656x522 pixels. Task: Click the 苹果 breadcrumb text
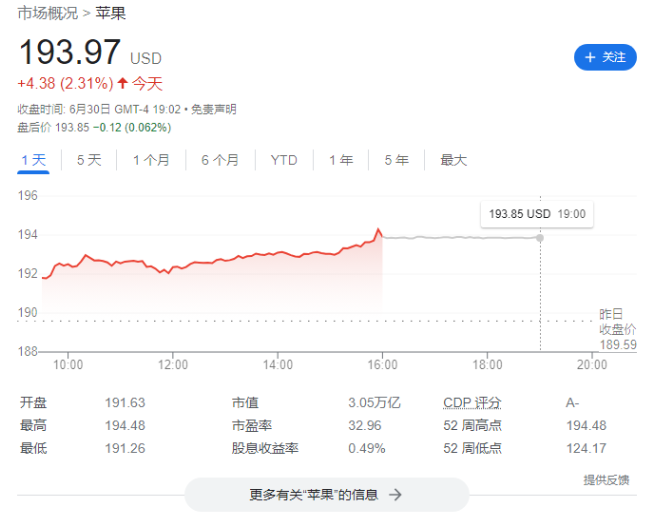click(110, 13)
